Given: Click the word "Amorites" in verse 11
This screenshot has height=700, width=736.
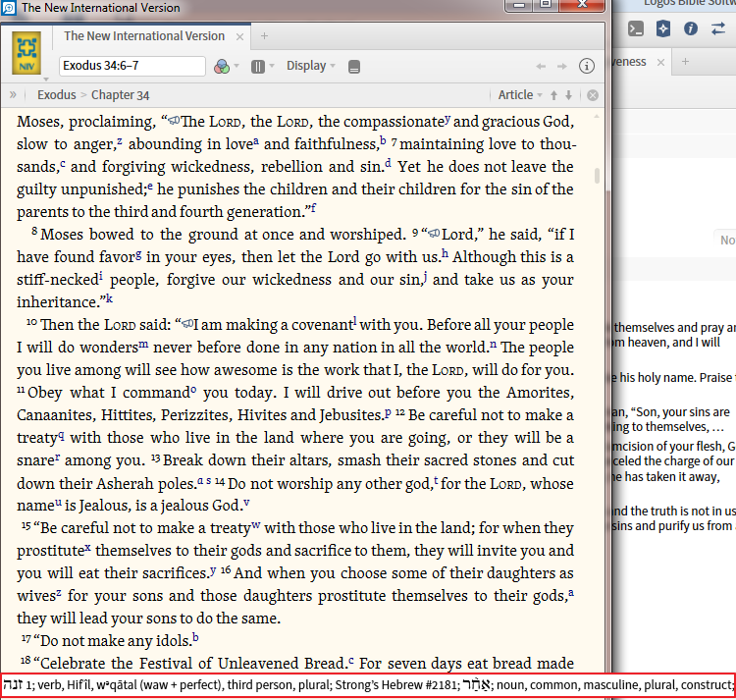Looking at the screenshot, I should pyautogui.click(x=540, y=393).
